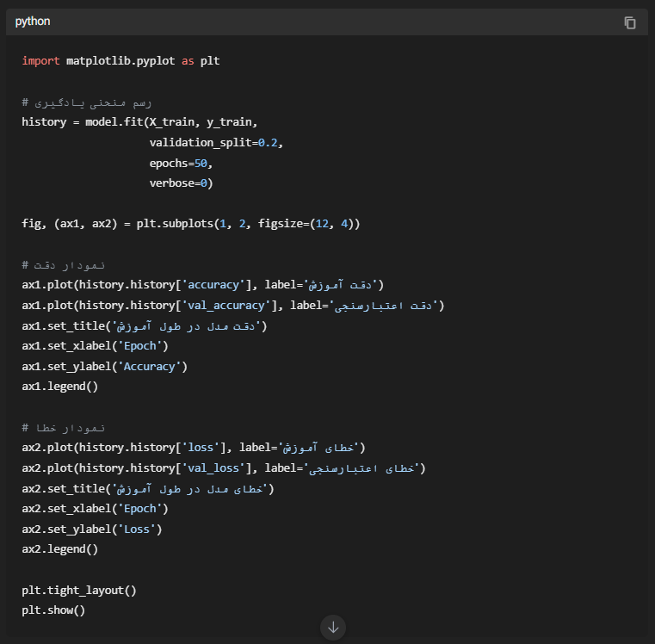
Task: Click the plt.subplots figsize line
Action: click(x=191, y=224)
